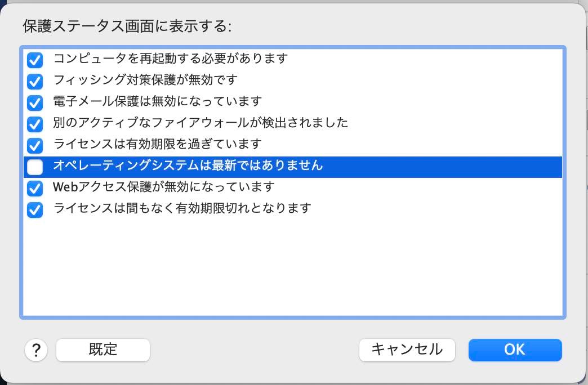
Task: Select the 'Webアクセス保護が無効になっています' row text
Action: tap(164, 187)
